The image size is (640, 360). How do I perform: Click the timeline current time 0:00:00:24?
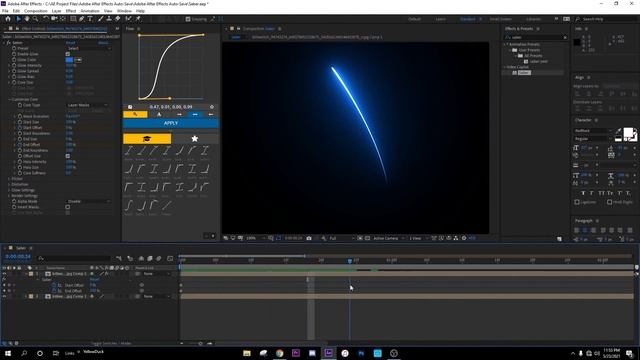coord(18,257)
